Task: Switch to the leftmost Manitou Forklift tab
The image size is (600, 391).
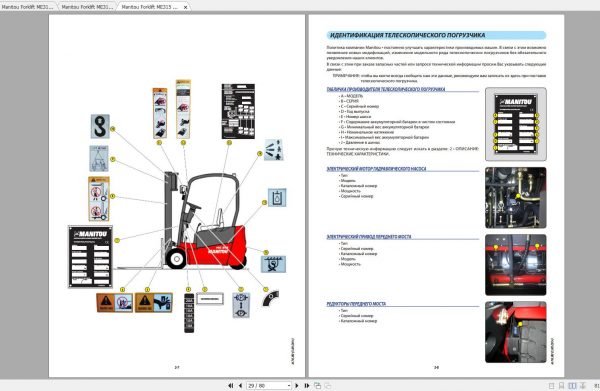Action: tap(28, 7)
